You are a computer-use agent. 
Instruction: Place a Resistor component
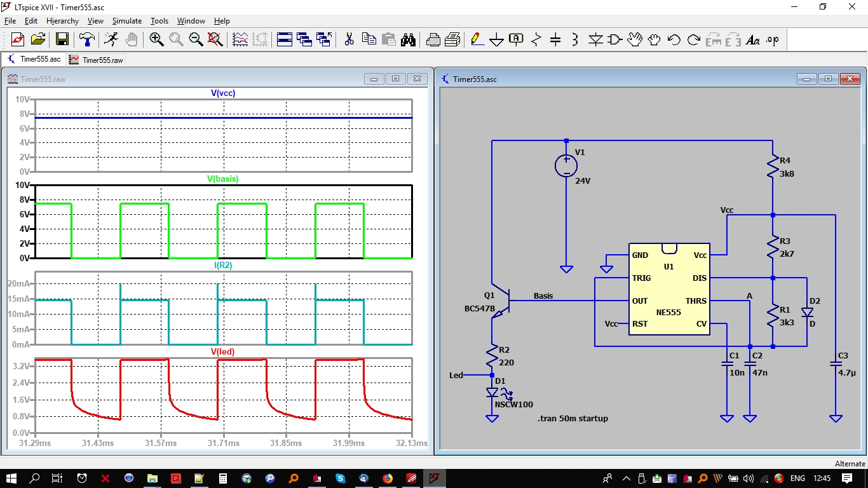click(536, 39)
